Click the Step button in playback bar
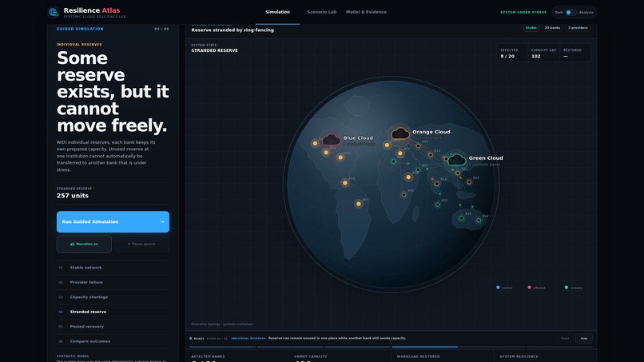 pos(583,339)
